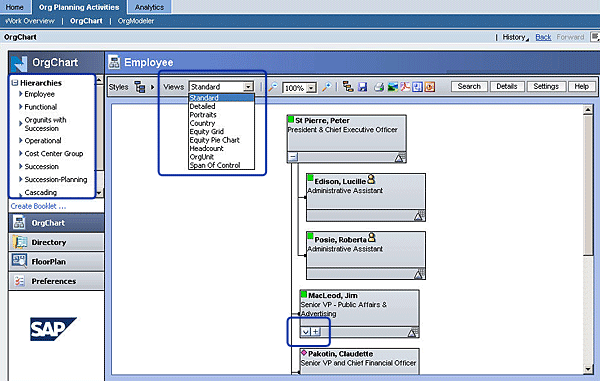
Task: Open the Settings button
Action: [546, 86]
